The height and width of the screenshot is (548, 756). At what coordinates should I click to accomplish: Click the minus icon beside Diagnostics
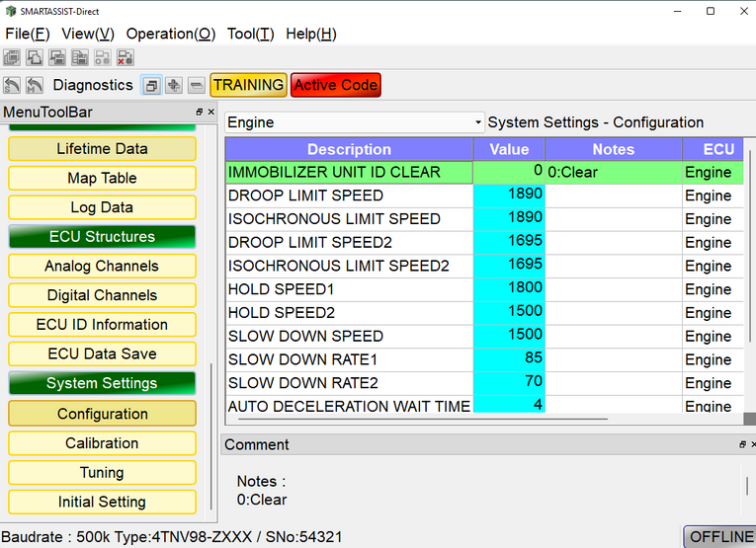[x=196, y=86]
